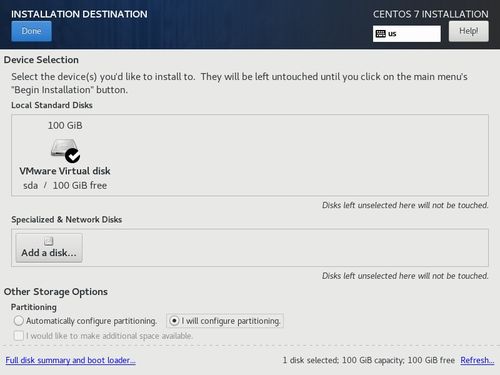Click the VMware Virtual disk drive icon
The width and height of the screenshot is (500, 375).
pyautogui.click(x=64, y=149)
